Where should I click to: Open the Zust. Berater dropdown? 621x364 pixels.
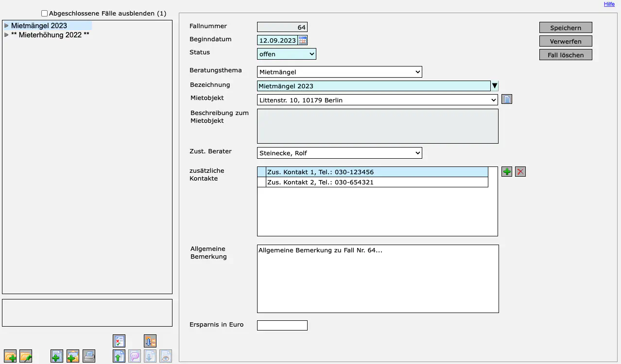tap(339, 153)
